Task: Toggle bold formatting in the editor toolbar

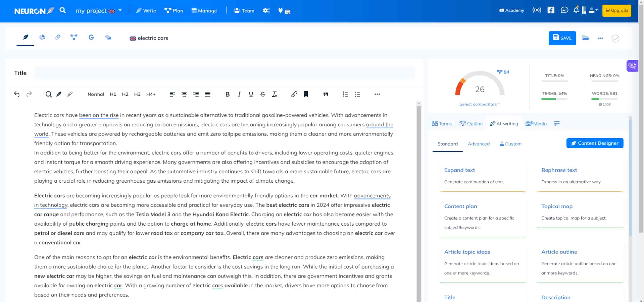Action: pos(228,94)
